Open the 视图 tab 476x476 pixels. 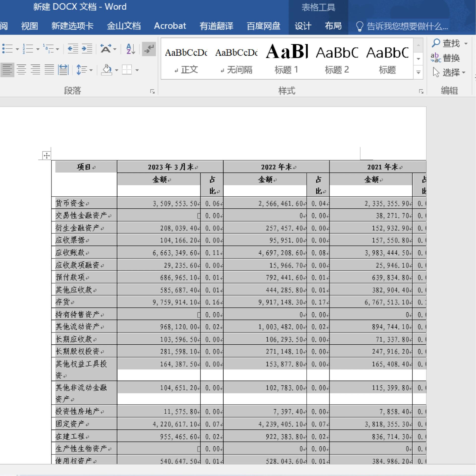click(30, 26)
